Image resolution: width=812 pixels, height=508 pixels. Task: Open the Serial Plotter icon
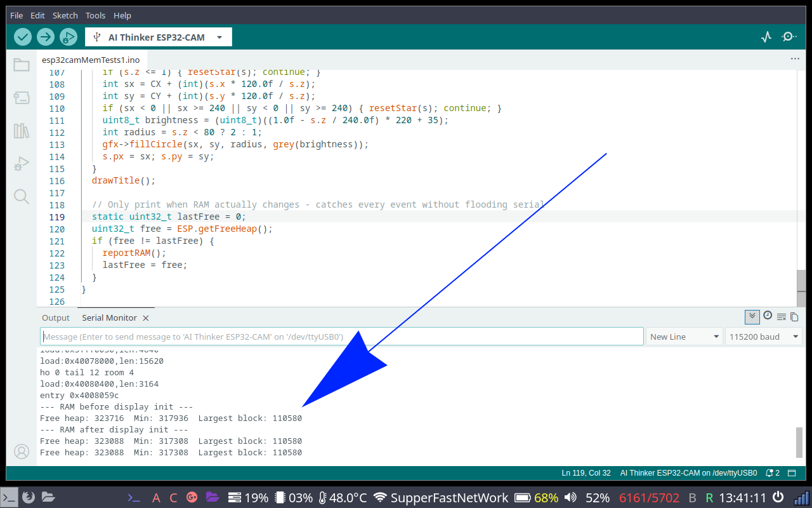tap(766, 37)
